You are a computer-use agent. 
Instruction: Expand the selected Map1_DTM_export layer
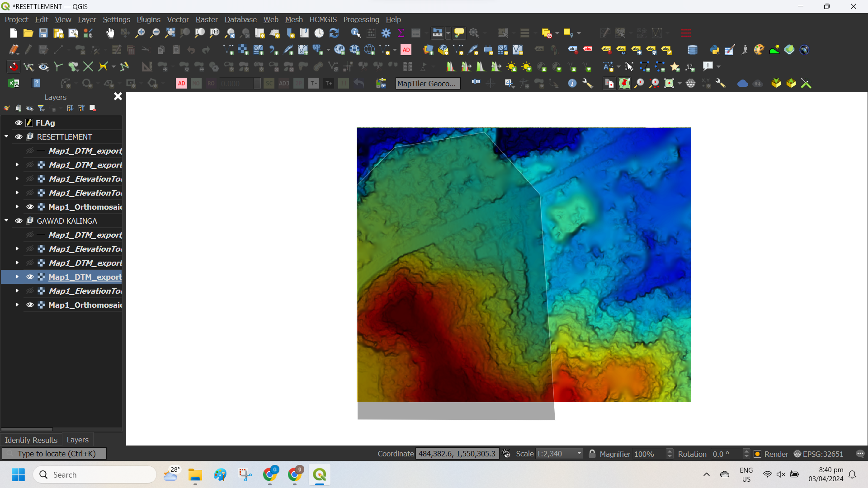click(x=17, y=277)
